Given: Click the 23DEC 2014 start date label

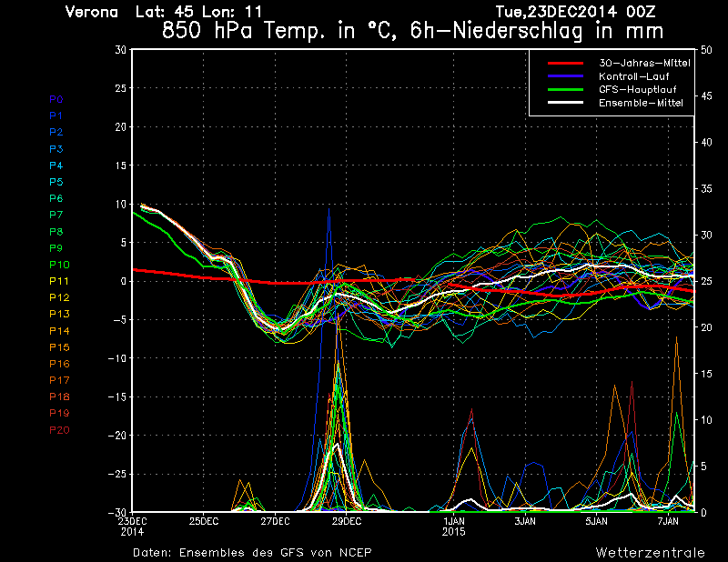Looking at the screenshot, I should tap(132, 526).
